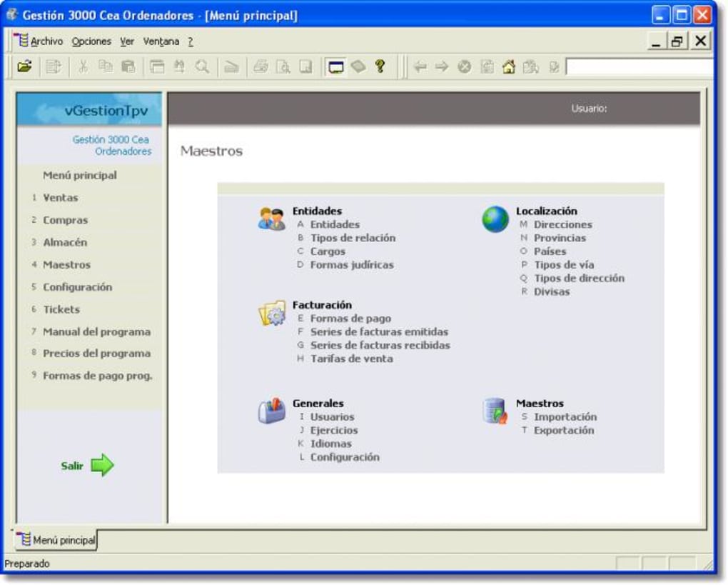The height and width of the screenshot is (585, 728).
Task: Open Cargos under Entidades
Action: pyautogui.click(x=328, y=251)
